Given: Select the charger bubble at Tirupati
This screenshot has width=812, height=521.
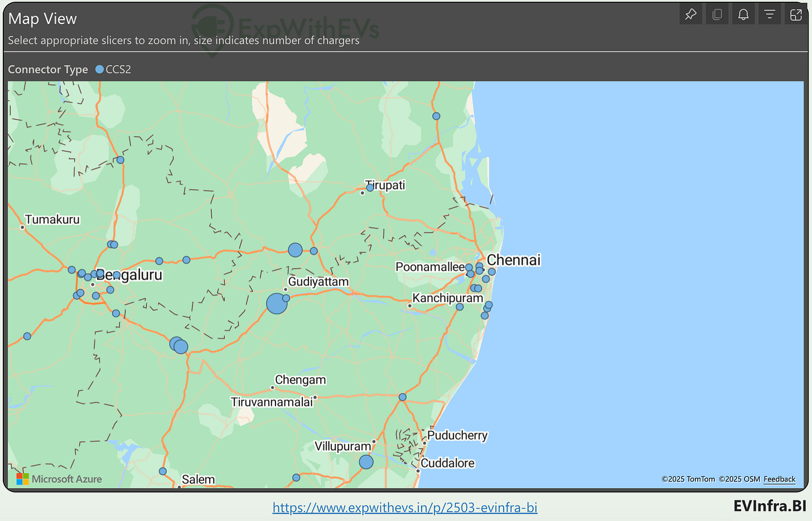Looking at the screenshot, I should 370,187.
